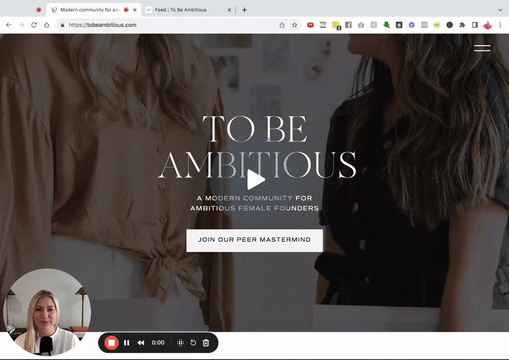Open a new browser tab
Screen dimensions: 509x360
point(244,10)
